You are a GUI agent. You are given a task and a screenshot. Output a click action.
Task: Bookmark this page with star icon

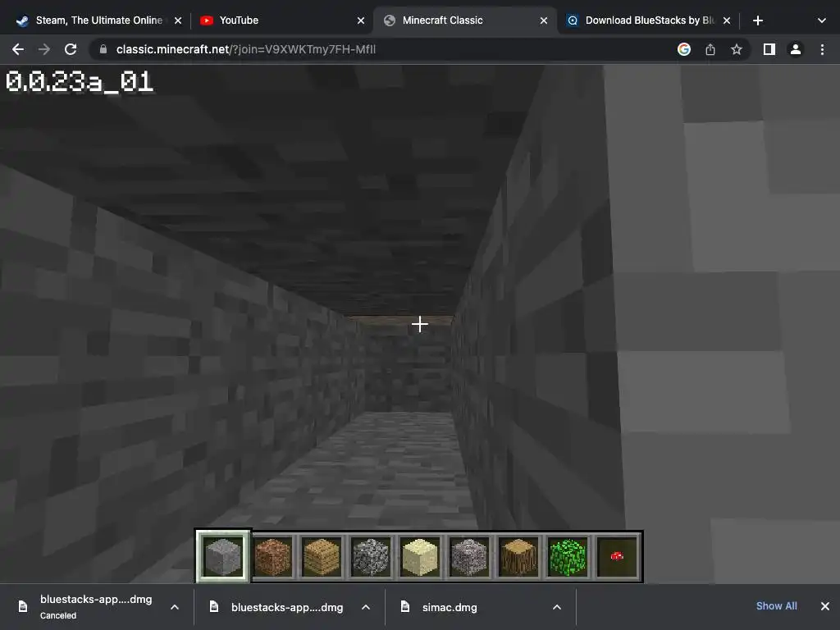737,49
